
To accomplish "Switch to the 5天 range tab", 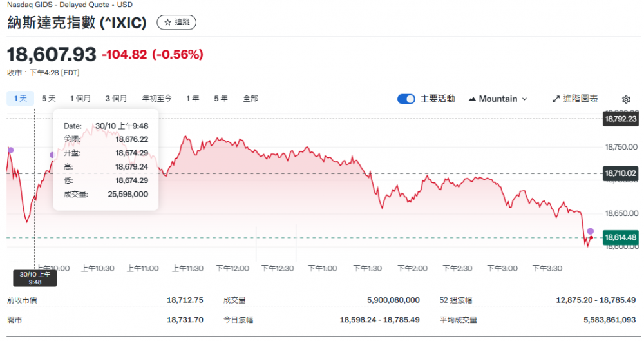I will tap(49, 99).
